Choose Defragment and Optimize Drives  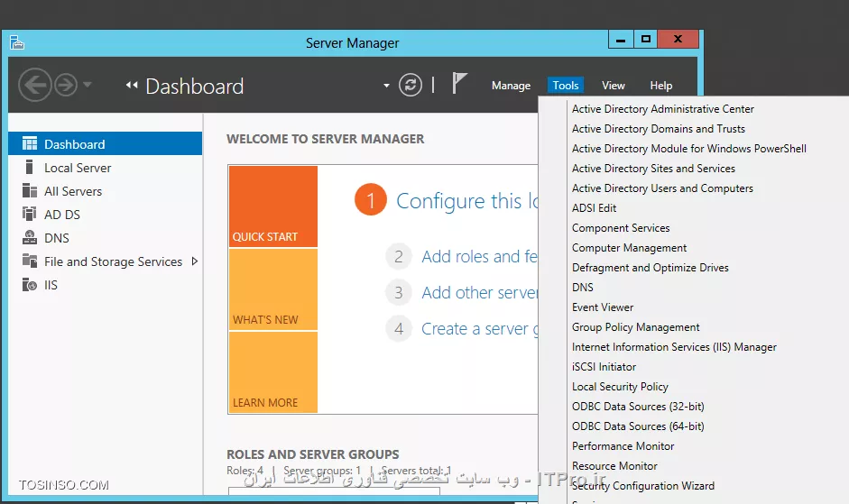650,268
